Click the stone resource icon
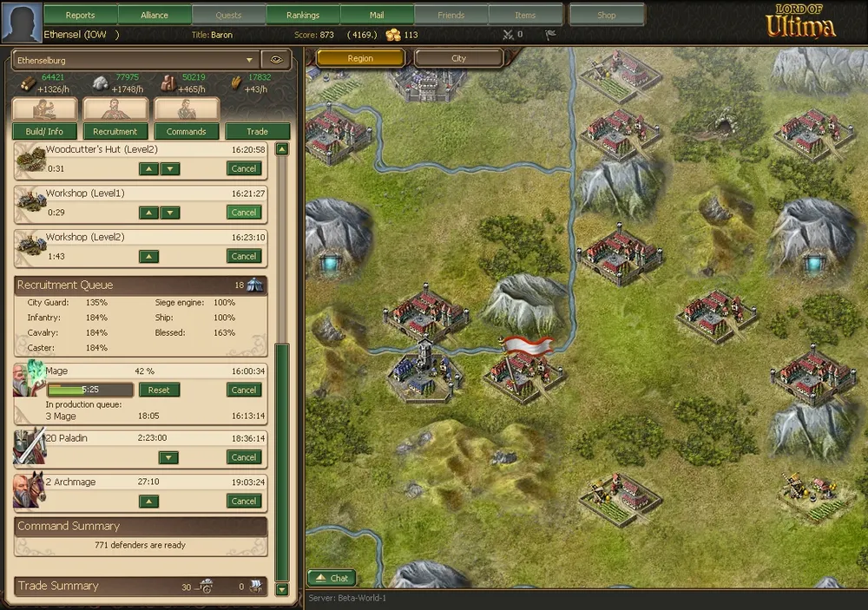Screen dimensions: 868x610 [x=100, y=83]
